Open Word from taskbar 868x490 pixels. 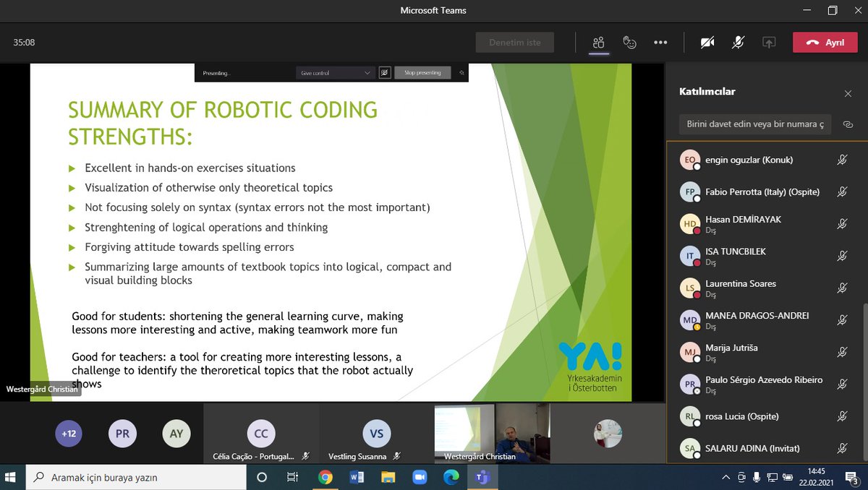tap(357, 477)
